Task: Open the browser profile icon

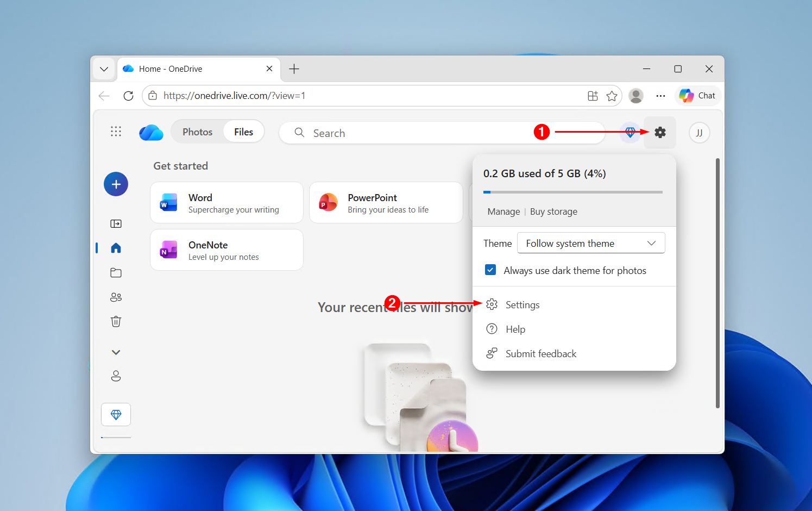Action: [x=636, y=96]
